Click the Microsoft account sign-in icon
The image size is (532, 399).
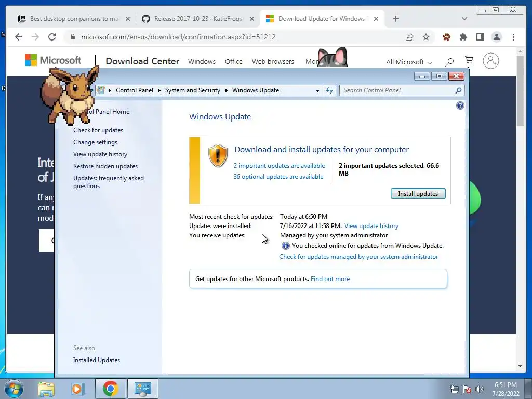pos(490,61)
